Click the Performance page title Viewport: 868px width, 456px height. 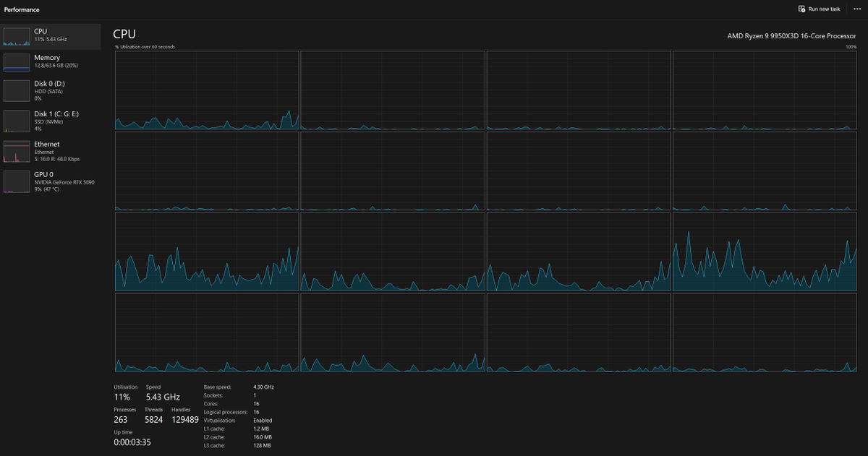point(22,9)
